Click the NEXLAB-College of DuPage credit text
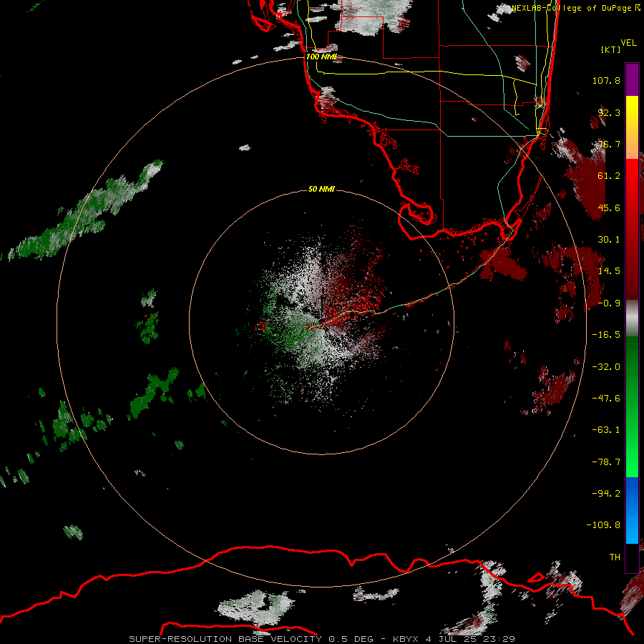 pyautogui.click(x=575, y=8)
